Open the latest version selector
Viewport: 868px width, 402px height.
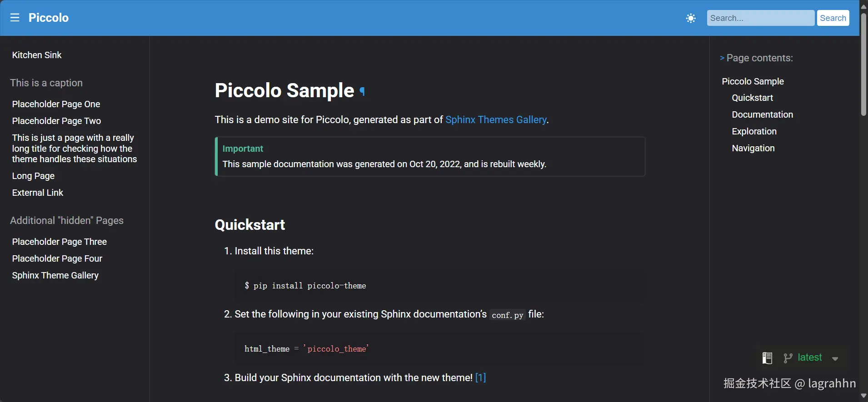(x=809, y=357)
